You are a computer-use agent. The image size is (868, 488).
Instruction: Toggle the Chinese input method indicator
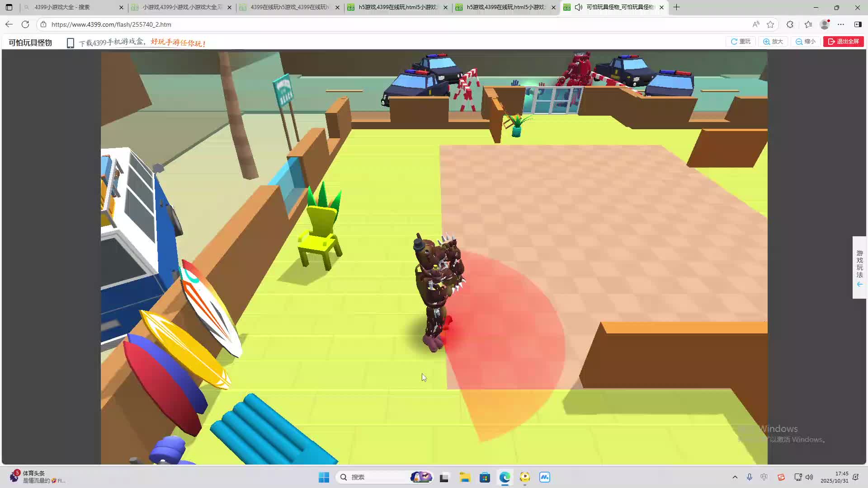(x=764, y=477)
